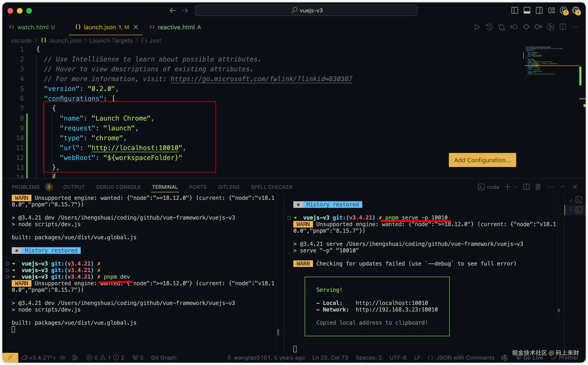Open the go.microsoft.com fwlink URL
Image resolution: width=588 pixels, height=365 pixels.
point(261,79)
